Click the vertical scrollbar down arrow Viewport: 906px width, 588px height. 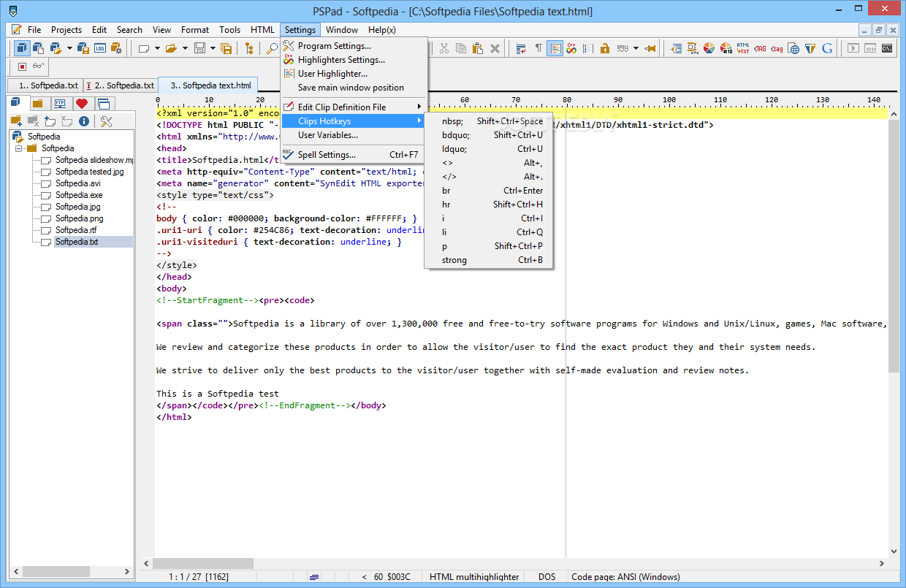[894, 551]
